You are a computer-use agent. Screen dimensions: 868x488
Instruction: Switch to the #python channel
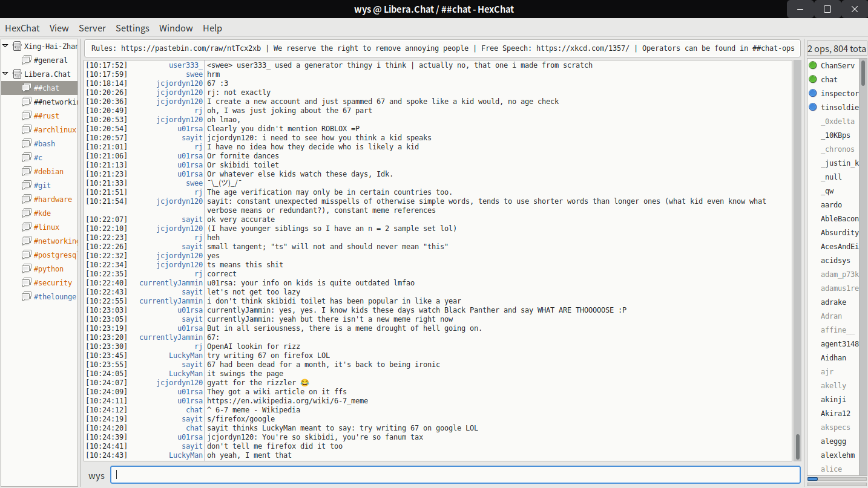pyautogui.click(x=48, y=268)
